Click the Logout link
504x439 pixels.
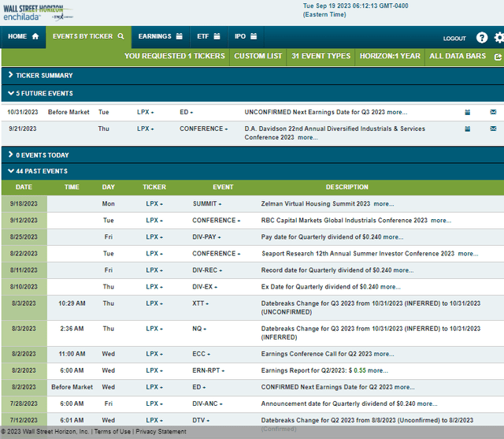[454, 39]
